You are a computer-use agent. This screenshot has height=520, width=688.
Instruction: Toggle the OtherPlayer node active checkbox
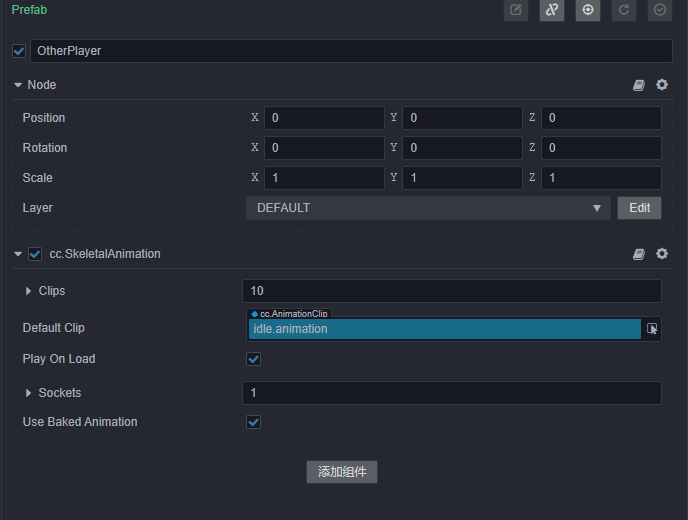(x=19, y=51)
